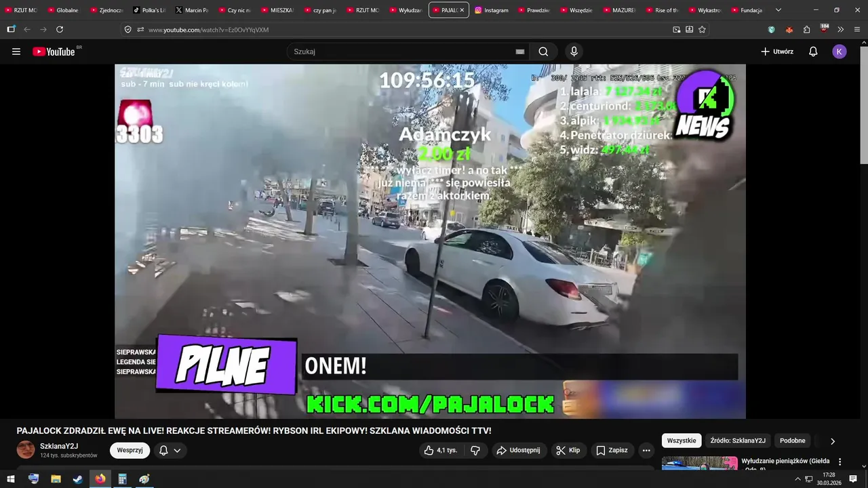Open SzklanaY2J channel name link

[x=59, y=446]
